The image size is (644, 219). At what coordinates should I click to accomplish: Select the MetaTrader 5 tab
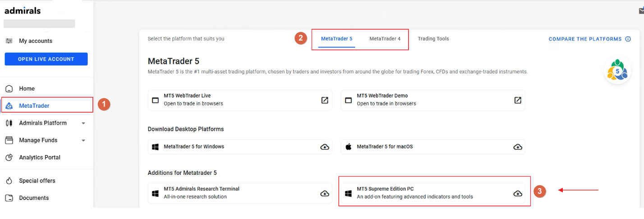click(x=336, y=39)
